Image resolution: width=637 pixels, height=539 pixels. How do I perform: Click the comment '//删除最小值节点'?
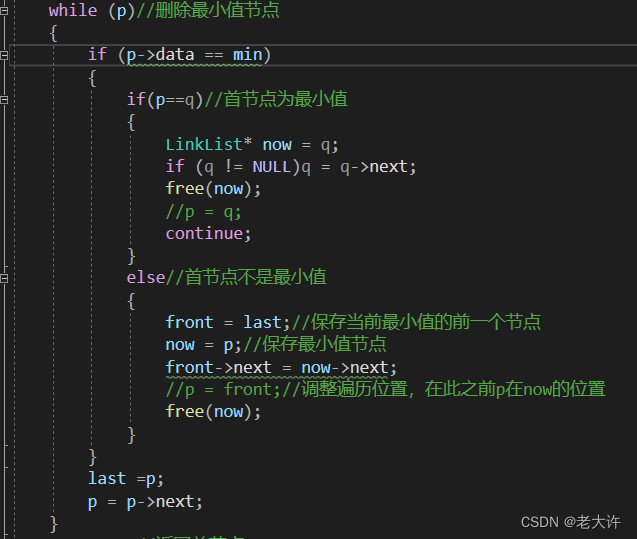[x=208, y=10]
